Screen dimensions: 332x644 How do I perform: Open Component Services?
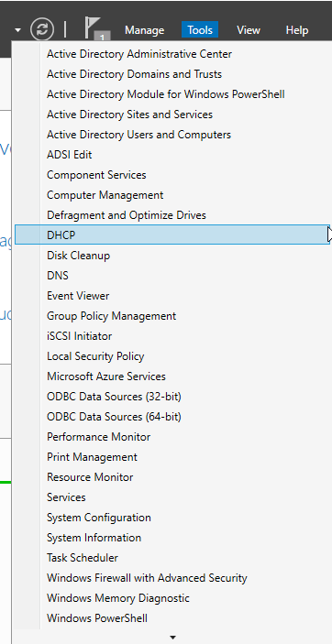pyautogui.click(x=172, y=175)
